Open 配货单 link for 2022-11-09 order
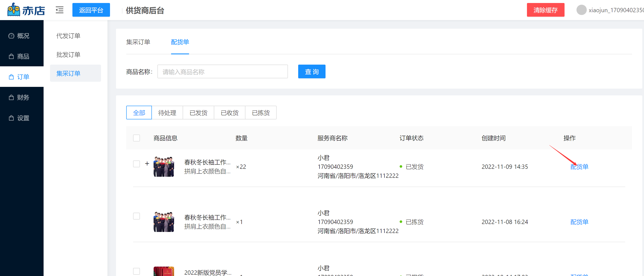The width and height of the screenshot is (644, 276). point(579,167)
